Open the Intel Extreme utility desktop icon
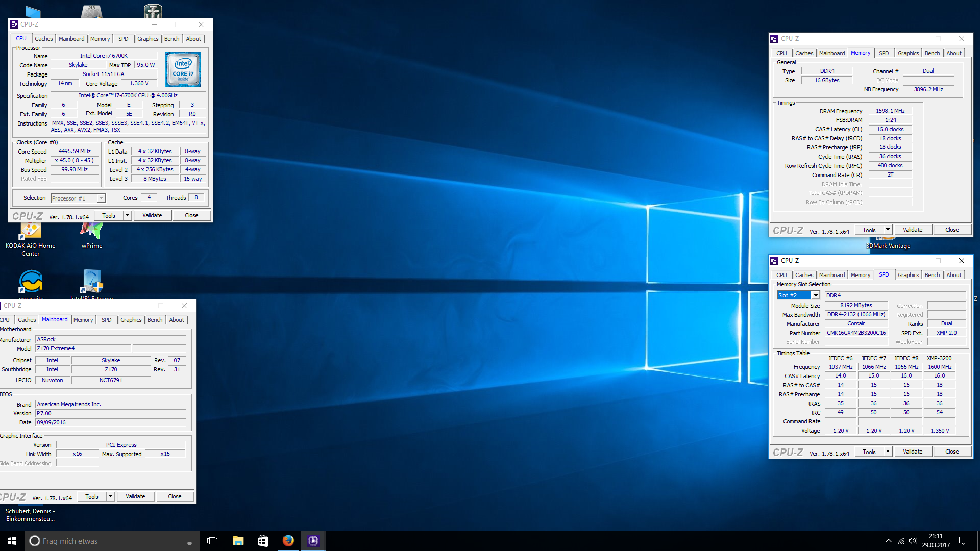The height and width of the screenshot is (551, 980). point(92,283)
